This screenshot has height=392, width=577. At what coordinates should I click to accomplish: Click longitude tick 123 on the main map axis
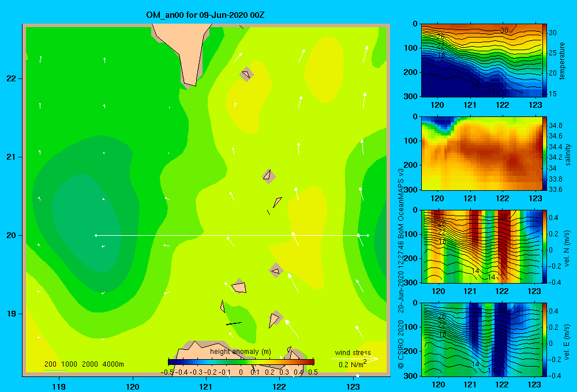click(353, 386)
